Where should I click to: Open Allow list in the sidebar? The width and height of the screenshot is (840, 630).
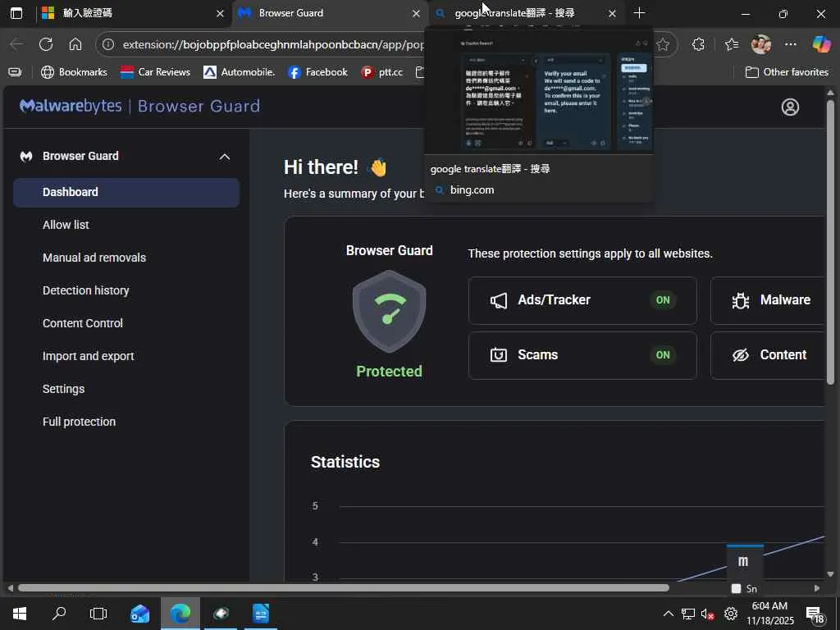click(66, 225)
